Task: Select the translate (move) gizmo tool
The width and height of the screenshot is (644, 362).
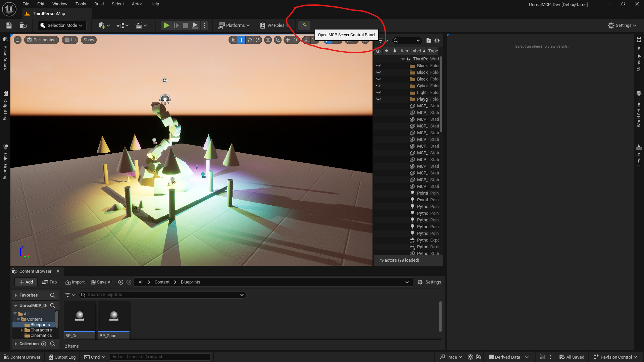Action: point(241,40)
